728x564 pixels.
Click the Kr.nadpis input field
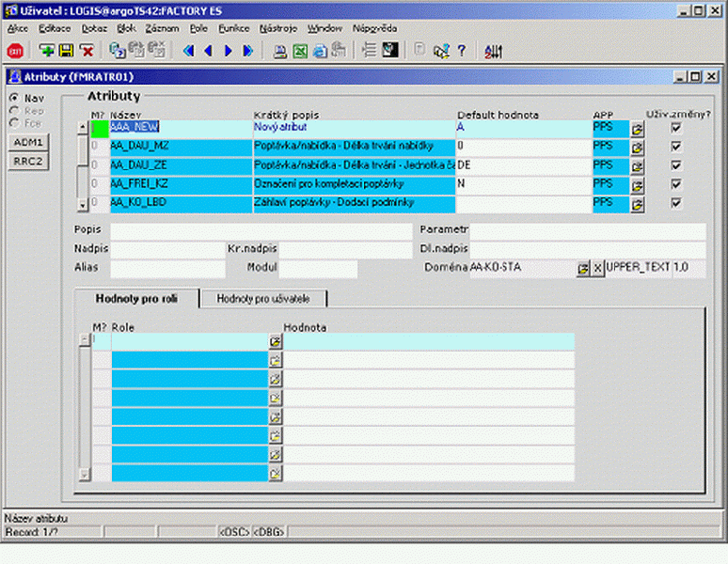click(345, 249)
